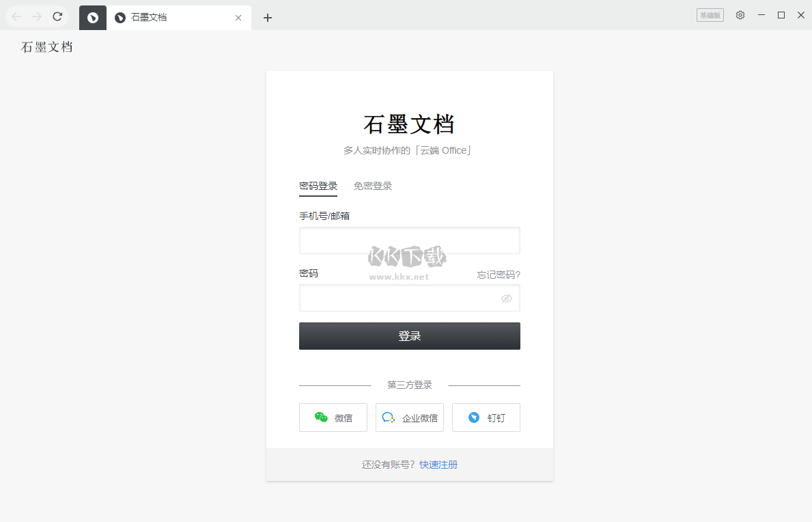This screenshot has width=812, height=522.
Task: Open WeChat third-party login
Action: pyautogui.click(x=333, y=417)
